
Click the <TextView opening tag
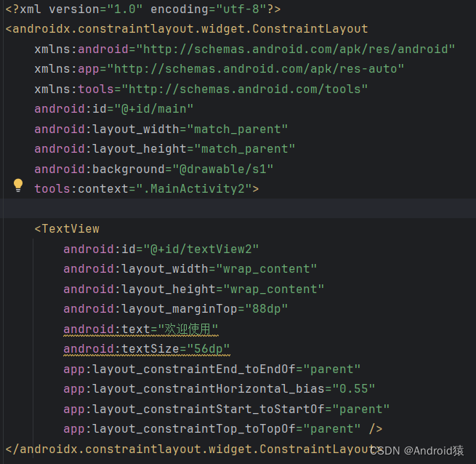coord(67,229)
